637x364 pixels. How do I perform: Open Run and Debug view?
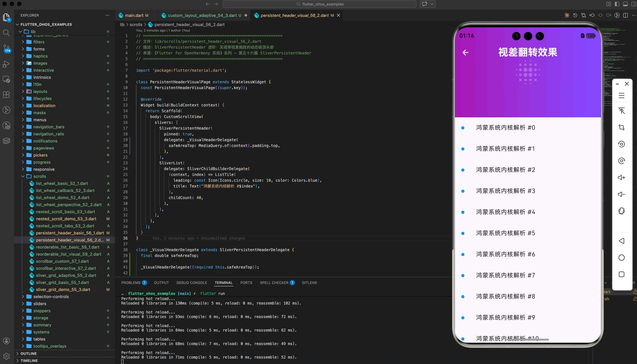[6, 64]
